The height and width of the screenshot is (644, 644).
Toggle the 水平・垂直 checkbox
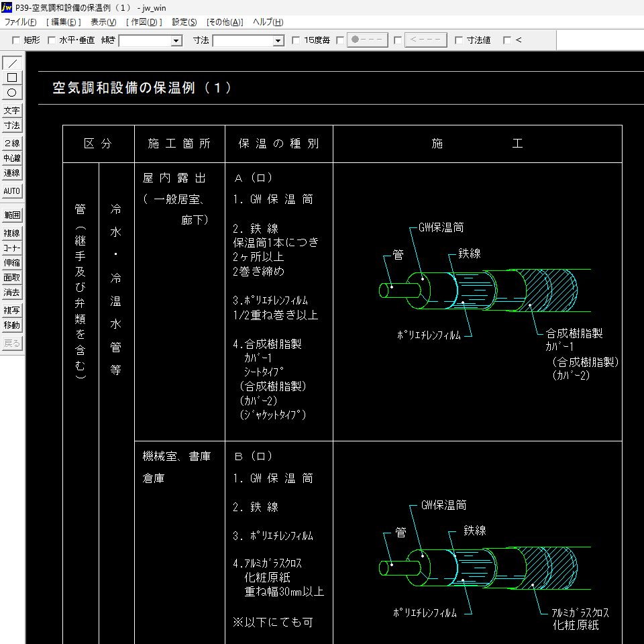(52, 40)
